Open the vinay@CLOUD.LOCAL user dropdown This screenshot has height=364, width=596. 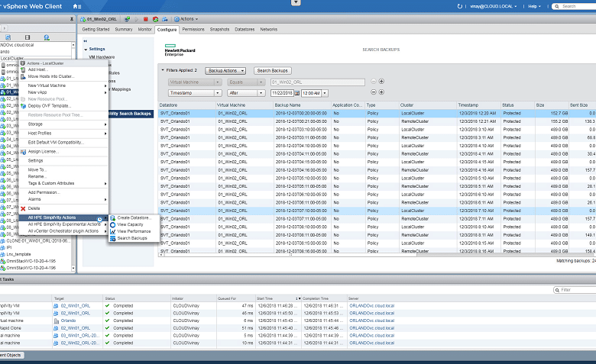pos(494,6)
